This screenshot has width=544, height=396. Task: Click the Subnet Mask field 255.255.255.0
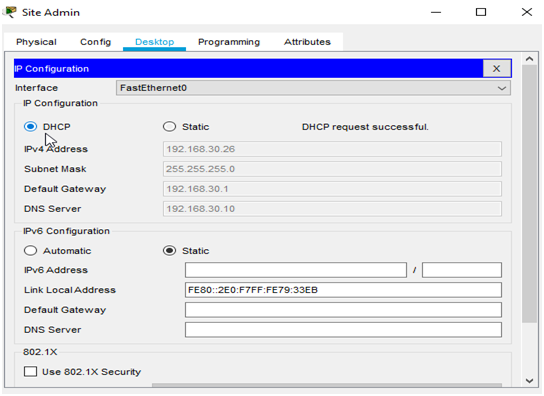point(332,169)
